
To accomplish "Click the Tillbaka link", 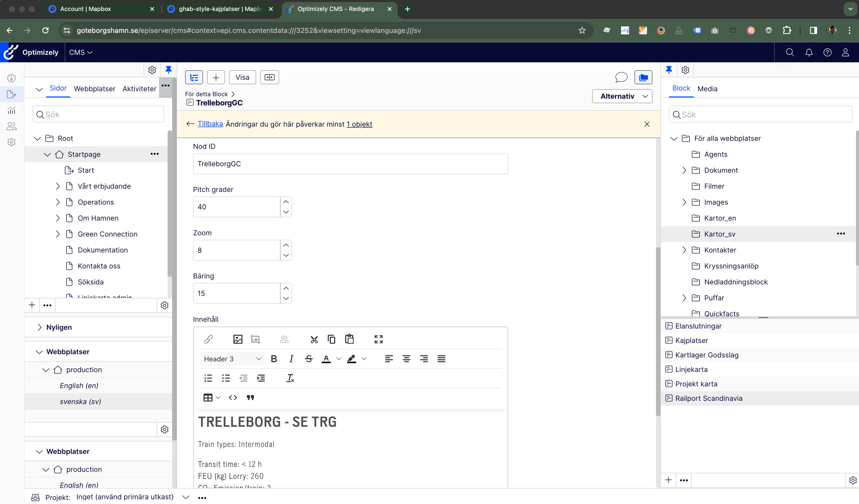I will click(x=210, y=124).
